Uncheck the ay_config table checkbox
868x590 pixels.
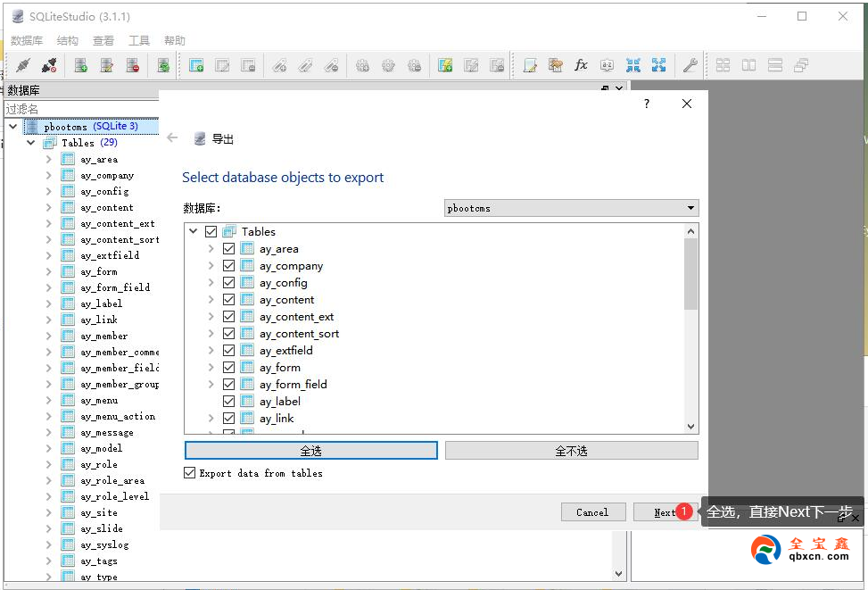(x=228, y=283)
